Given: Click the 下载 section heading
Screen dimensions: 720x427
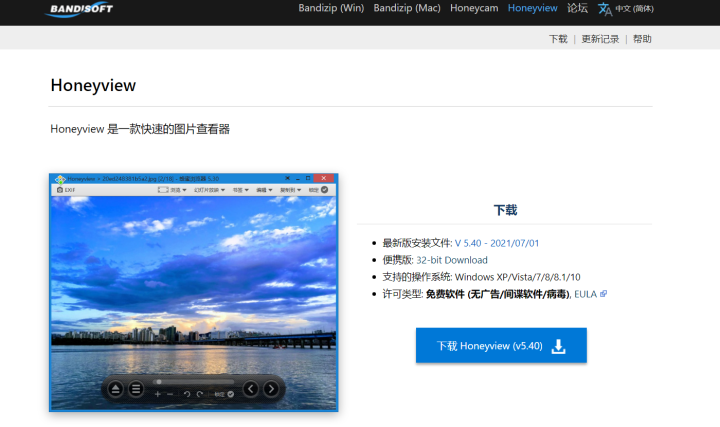Looking at the screenshot, I should (505, 210).
